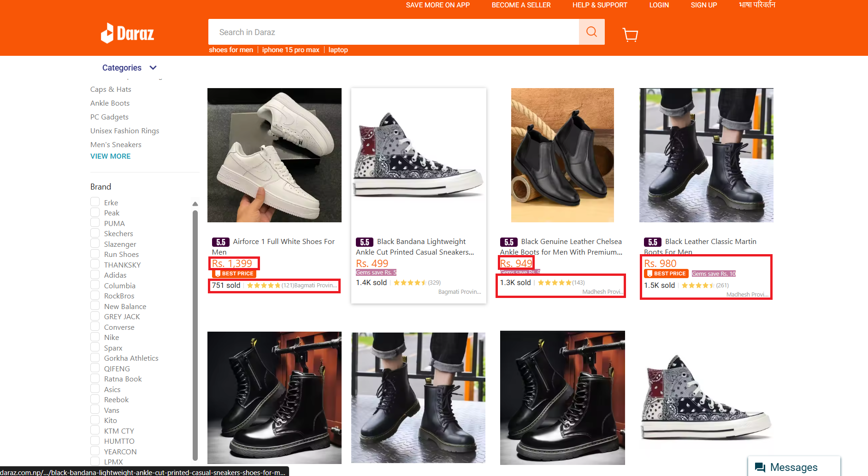868x476 pixels.
Task: Expand the Categories dropdown chevron
Action: [x=153, y=68]
